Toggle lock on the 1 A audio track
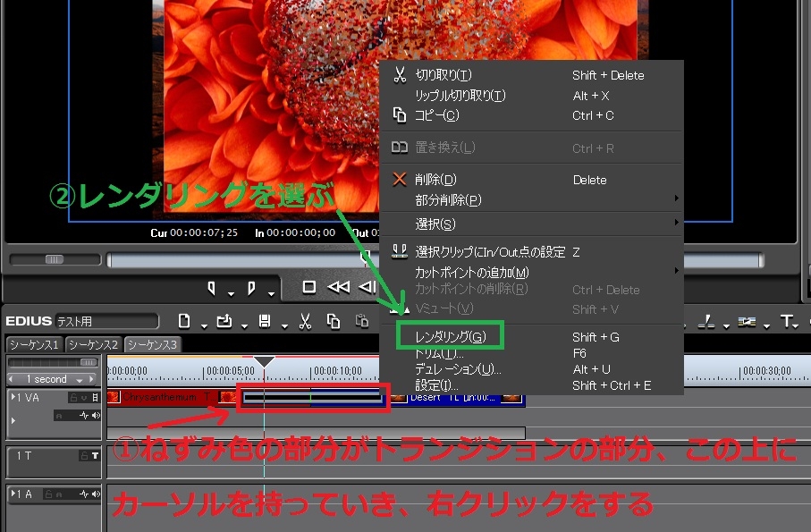Image resolution: width=811 pixels, height=532 pixels. [x=48, y=494]
